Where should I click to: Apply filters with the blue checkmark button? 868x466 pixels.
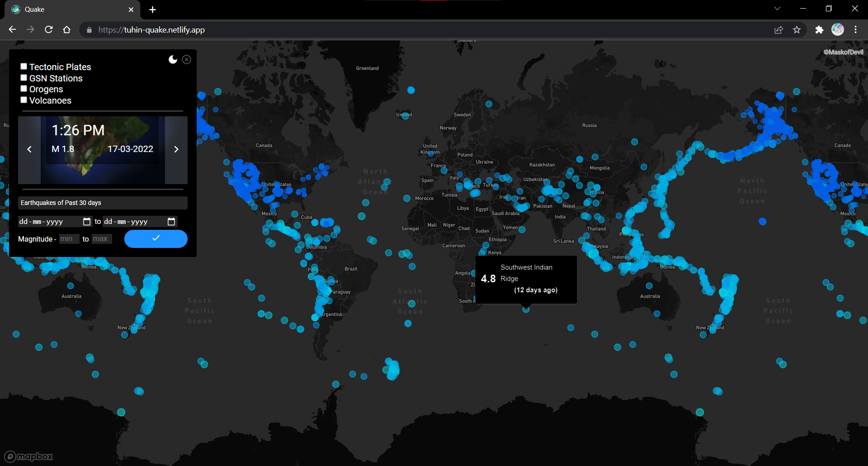(156, 239)
